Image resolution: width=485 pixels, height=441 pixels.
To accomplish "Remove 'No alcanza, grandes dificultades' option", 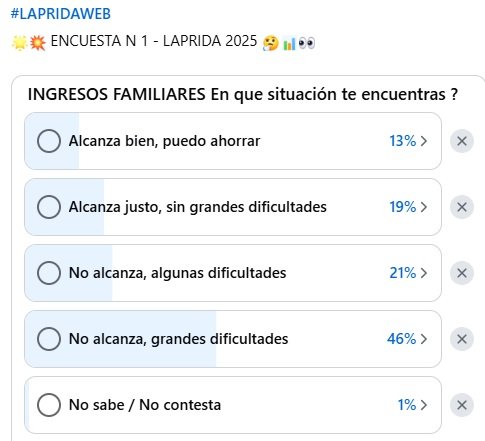I will click(x=462, y=339).
